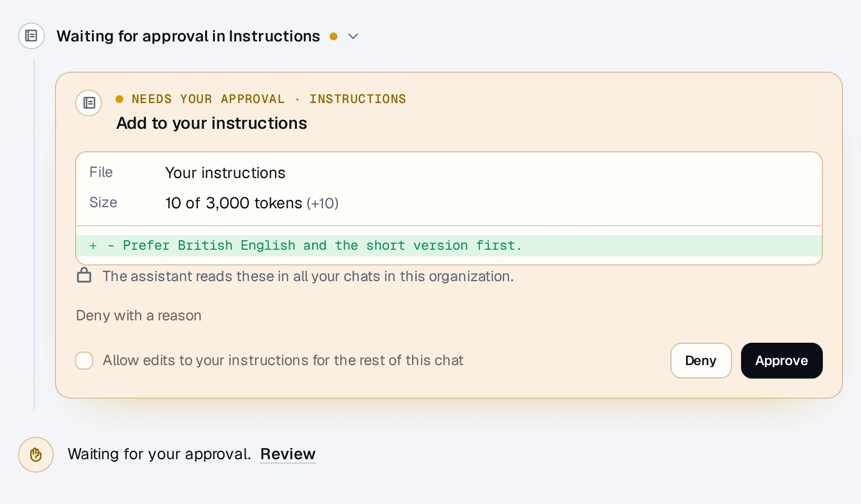
Task: Click the 'Your instructions' file value
Action: 225,173
